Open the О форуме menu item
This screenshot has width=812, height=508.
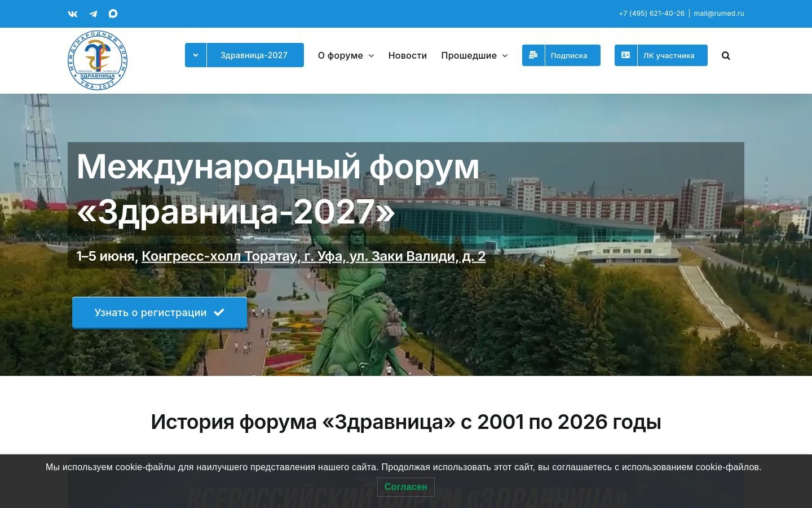point(341,55)
